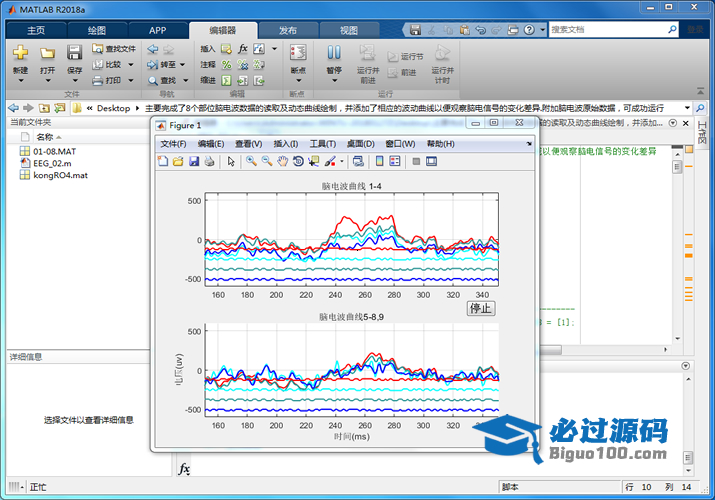This screenshot has width=715, height=500.
Task: Click the up-one-level folder icon in address bar
Action: [x=44, y=108]
